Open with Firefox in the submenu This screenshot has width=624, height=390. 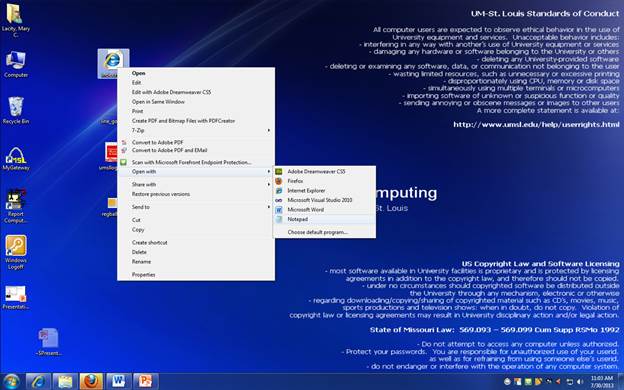[x=324, y=181]
